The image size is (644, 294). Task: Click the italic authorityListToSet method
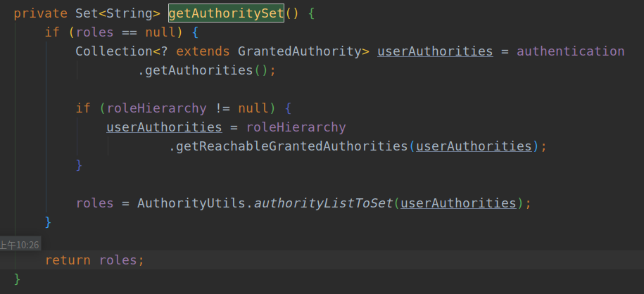(324, 203)
